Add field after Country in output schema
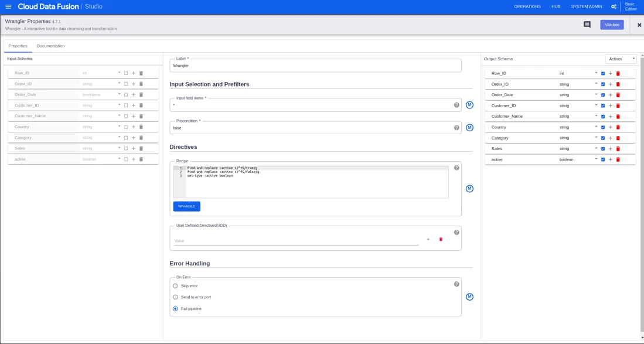 611,127
